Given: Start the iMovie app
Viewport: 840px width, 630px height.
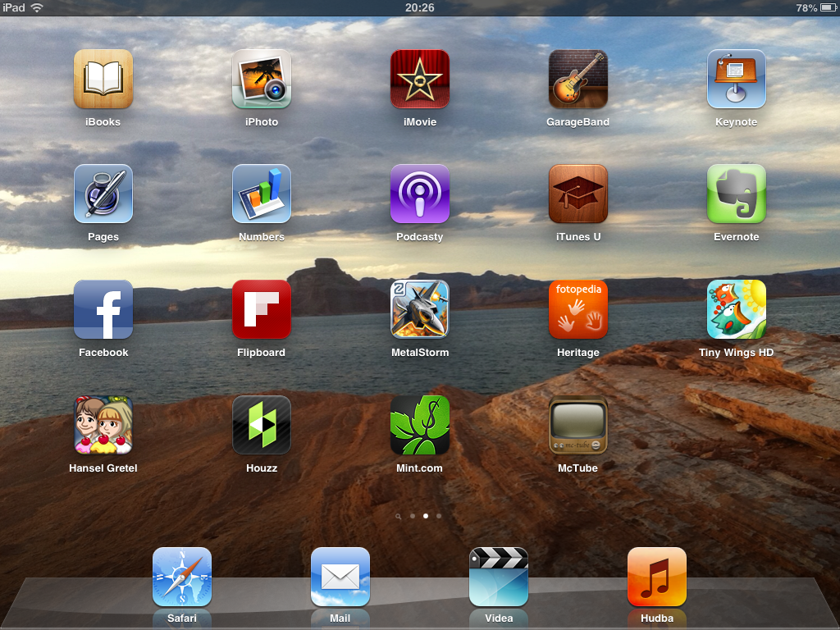Looking at the screenshot, I should [420, 80].
